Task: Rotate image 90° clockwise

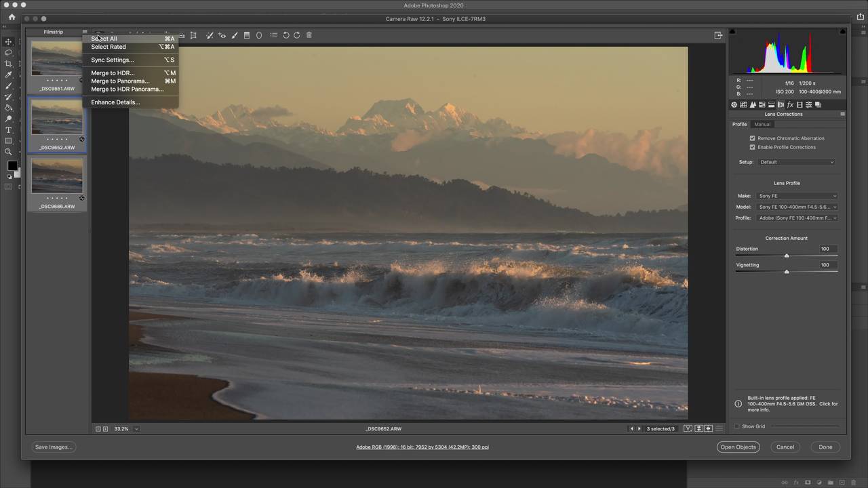Action: (297, 35)
